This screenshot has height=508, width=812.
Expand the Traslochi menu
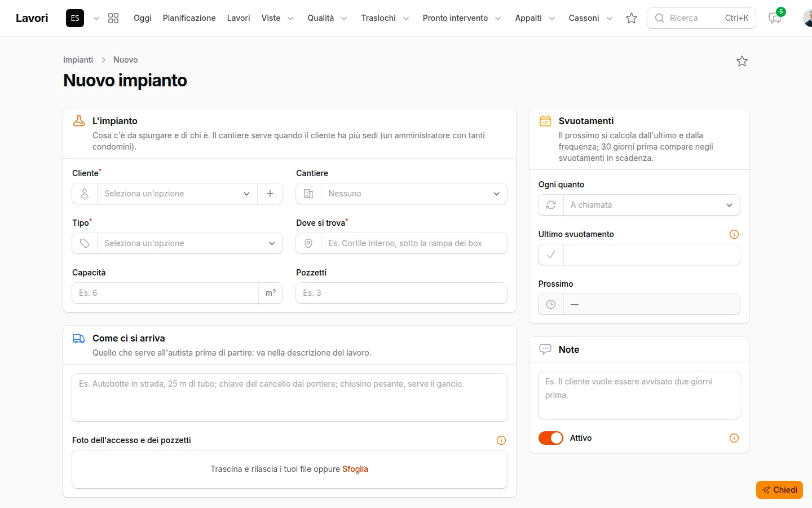tap(385, 18)
